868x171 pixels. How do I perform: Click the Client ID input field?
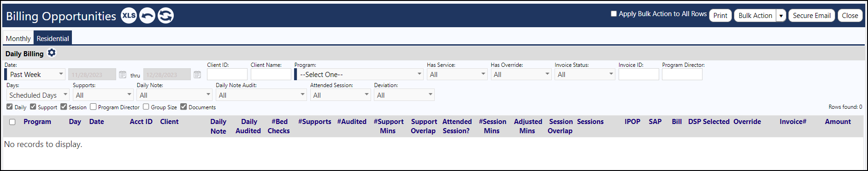pyautogui.click(x=227, y=74)
